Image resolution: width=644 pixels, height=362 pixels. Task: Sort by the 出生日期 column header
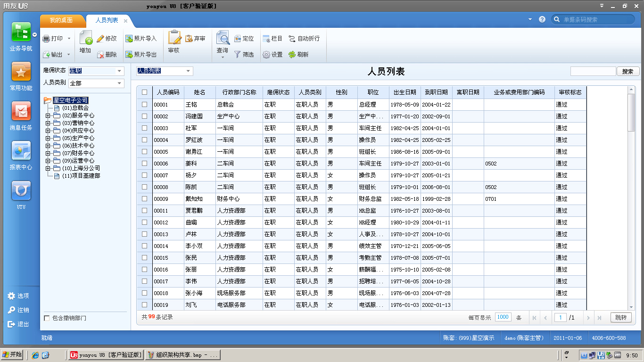405,92
